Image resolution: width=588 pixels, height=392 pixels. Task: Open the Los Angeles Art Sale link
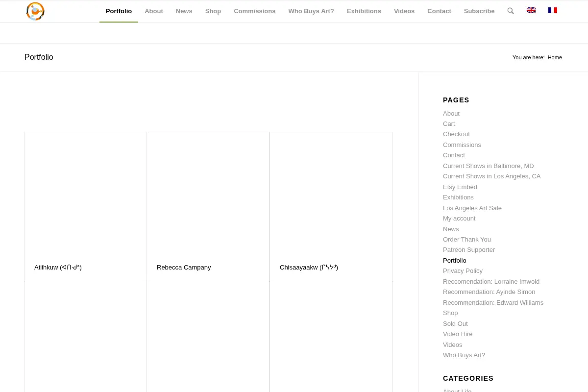coord(472,208)
